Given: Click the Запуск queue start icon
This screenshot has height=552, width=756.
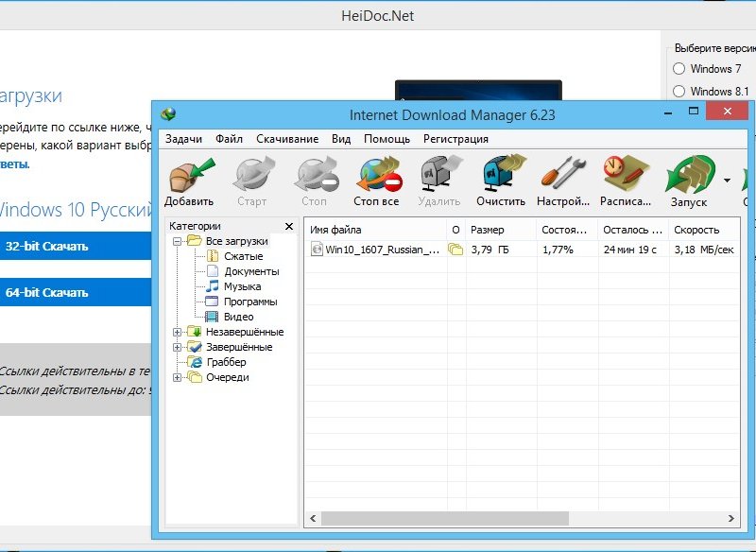Looking at the screenshot, I should [x=690, y=175].
